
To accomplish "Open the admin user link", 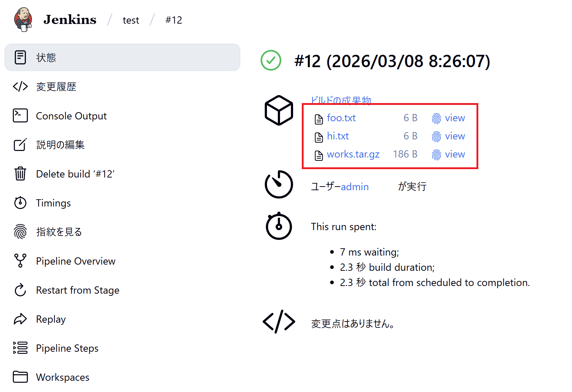I will point(354,187).
